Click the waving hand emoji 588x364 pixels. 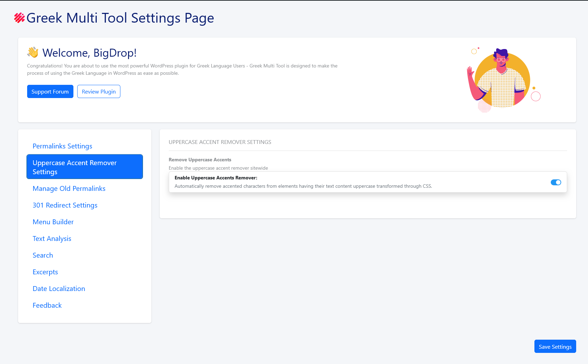[33, 52]
